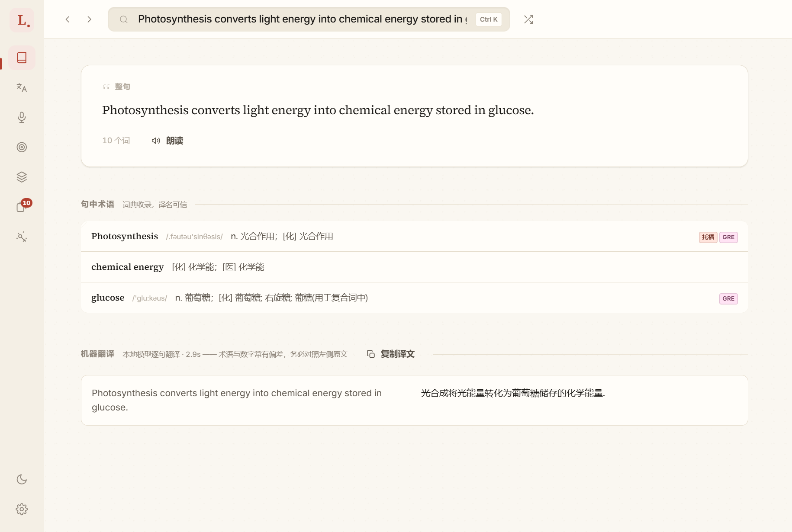Click the GRE tag on Photosynthesis row
Screen dimensions: 792x532
coord(728,237)
